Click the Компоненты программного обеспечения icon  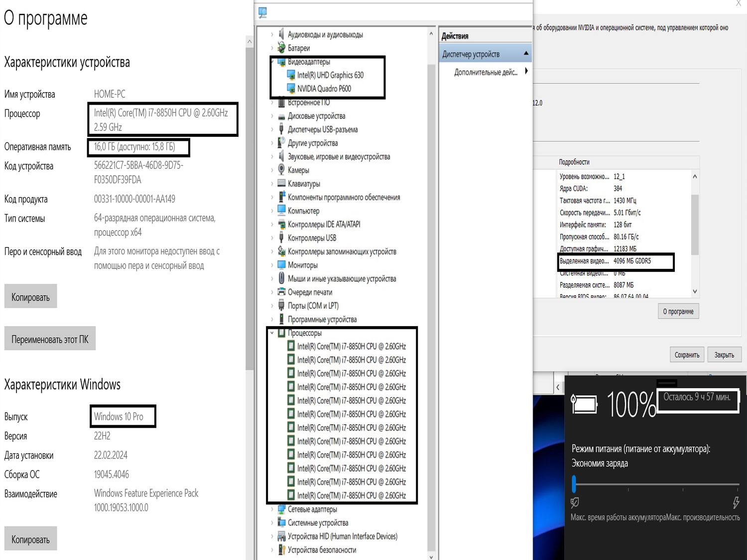tap(281, 197)
